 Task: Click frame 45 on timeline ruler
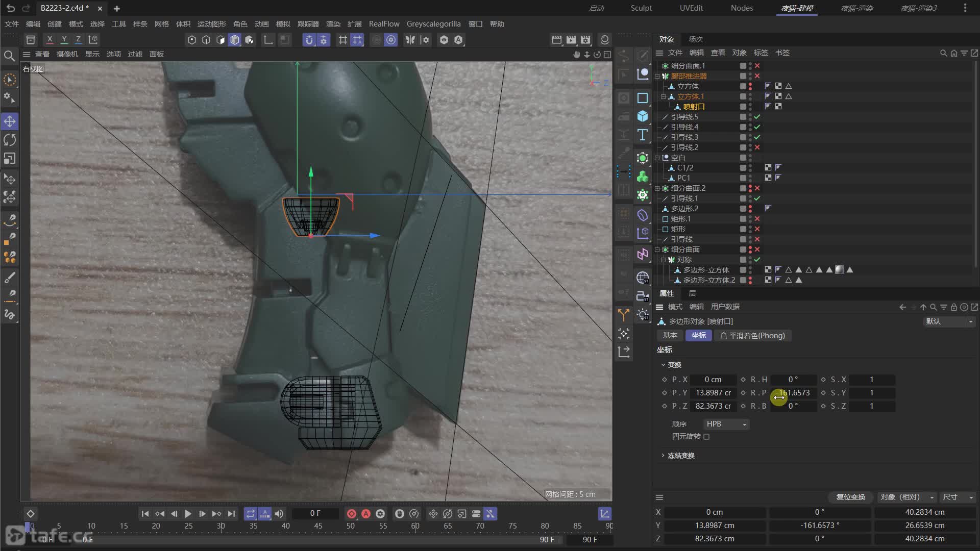[x=318, y=526]
